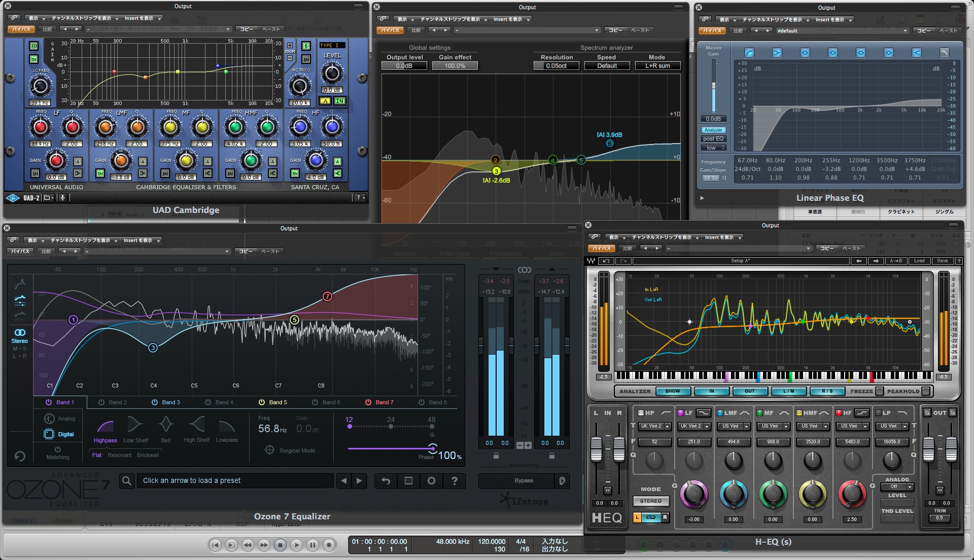Screen dimensions: 974x560
Task: Click the Waves logo in H-EQ toolbar
Action: point(592,261)
